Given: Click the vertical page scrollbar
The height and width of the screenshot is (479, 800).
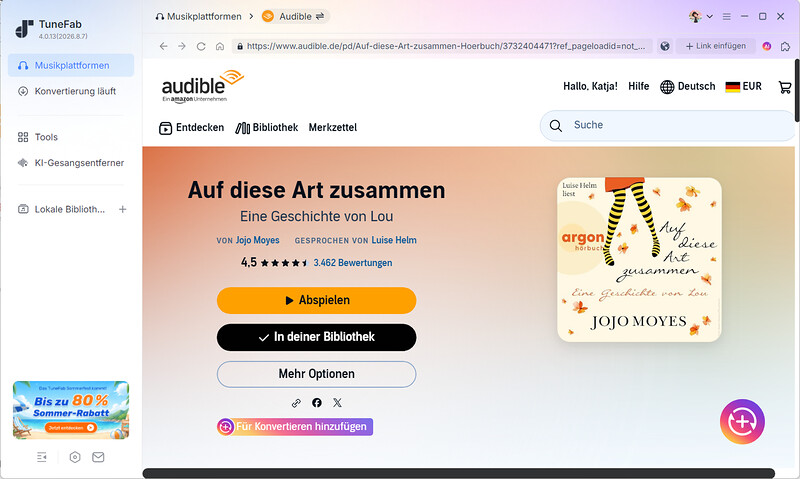Looking at the screenshot, I should point(797,90).
